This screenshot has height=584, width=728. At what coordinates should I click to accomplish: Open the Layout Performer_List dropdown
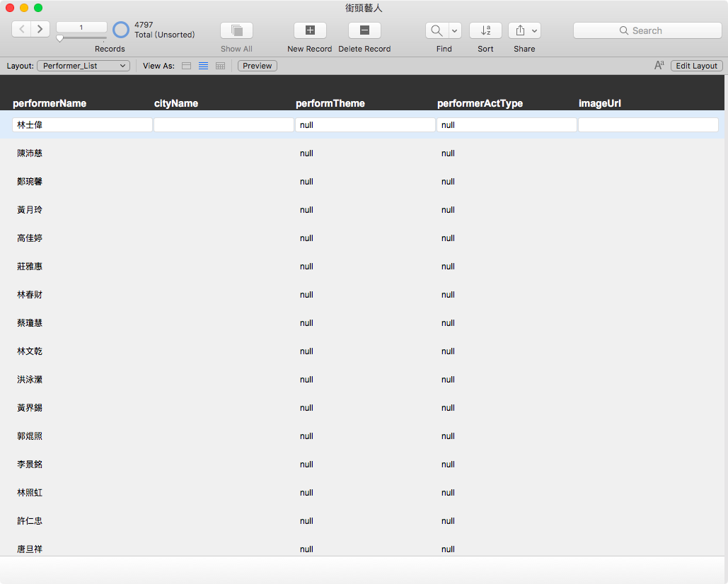click(x=83, y=66)
